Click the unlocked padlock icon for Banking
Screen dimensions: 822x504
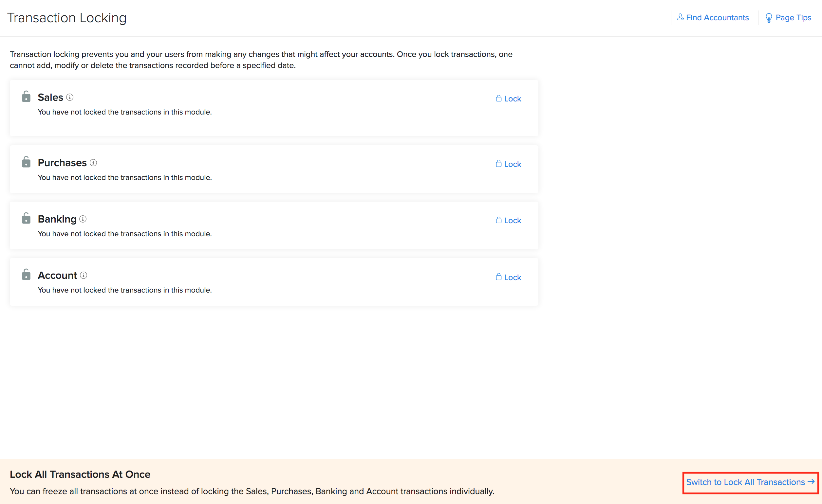[26, 218]
